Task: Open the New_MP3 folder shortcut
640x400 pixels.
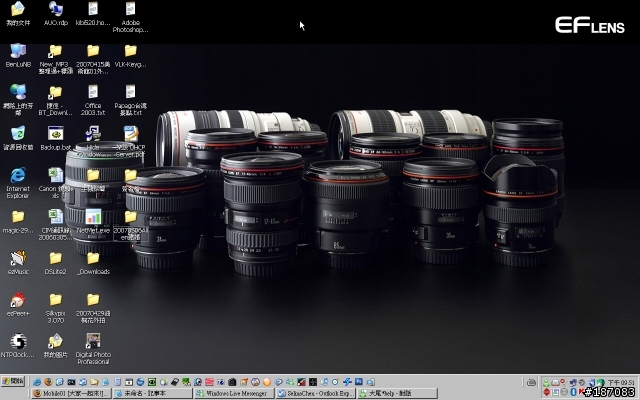Action: click(x=56, y=59)
